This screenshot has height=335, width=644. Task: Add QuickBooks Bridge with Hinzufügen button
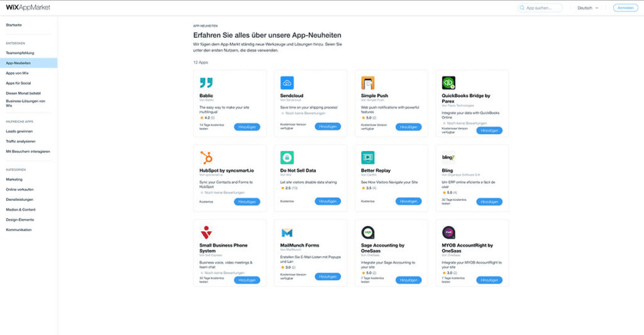coord(489,130)
